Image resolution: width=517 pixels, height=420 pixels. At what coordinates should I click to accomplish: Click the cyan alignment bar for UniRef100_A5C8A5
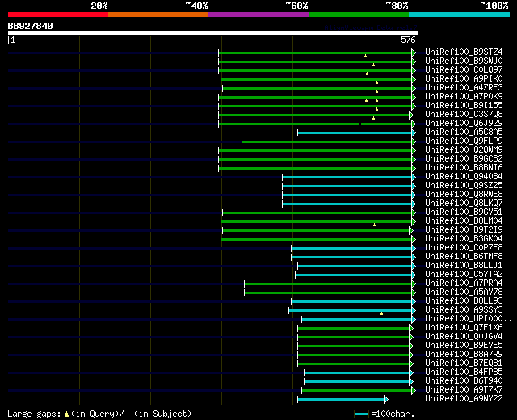[355, 132]
